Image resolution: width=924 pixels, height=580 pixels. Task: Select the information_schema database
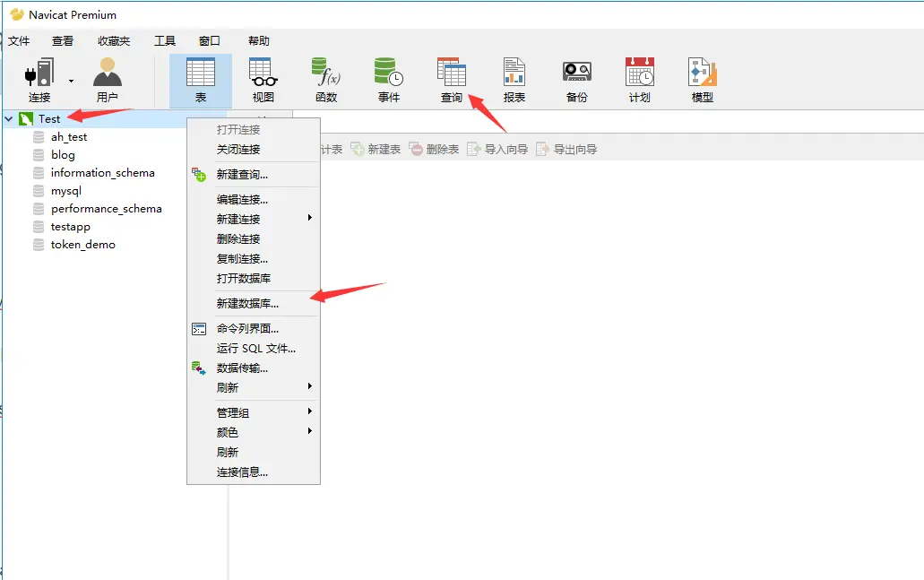point(102,173)
